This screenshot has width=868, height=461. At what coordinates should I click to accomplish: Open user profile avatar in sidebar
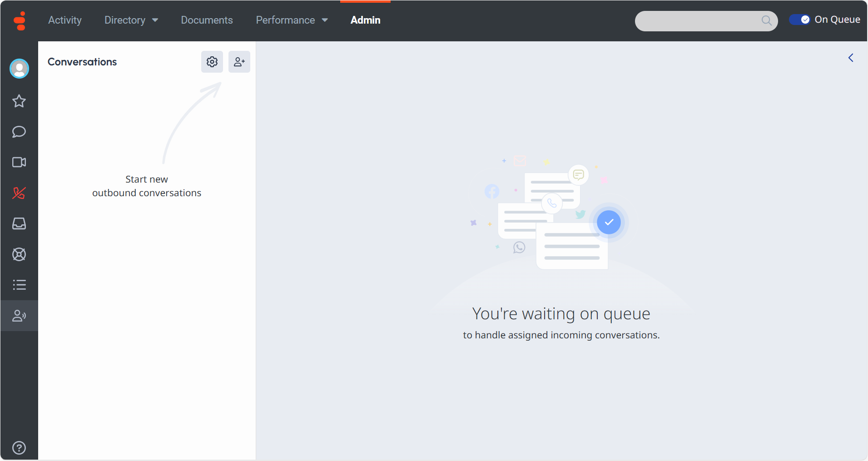(x=19, y=69)
